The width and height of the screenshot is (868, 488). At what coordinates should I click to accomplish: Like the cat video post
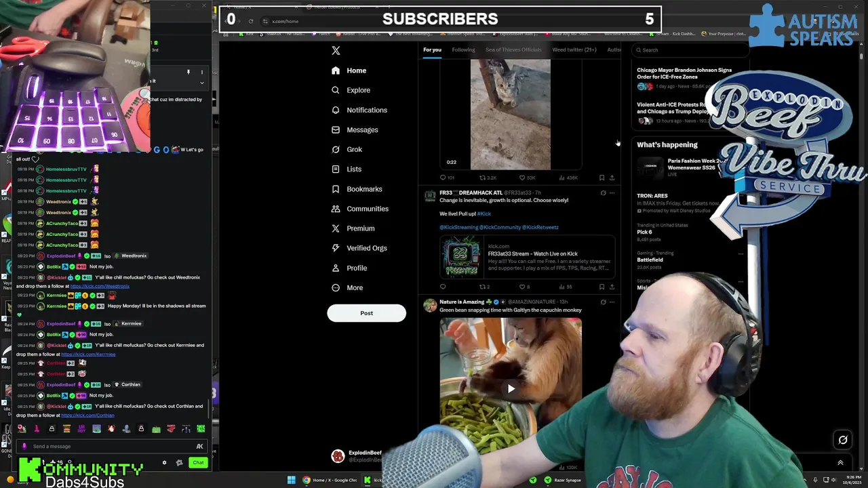[x=526, y=178]
